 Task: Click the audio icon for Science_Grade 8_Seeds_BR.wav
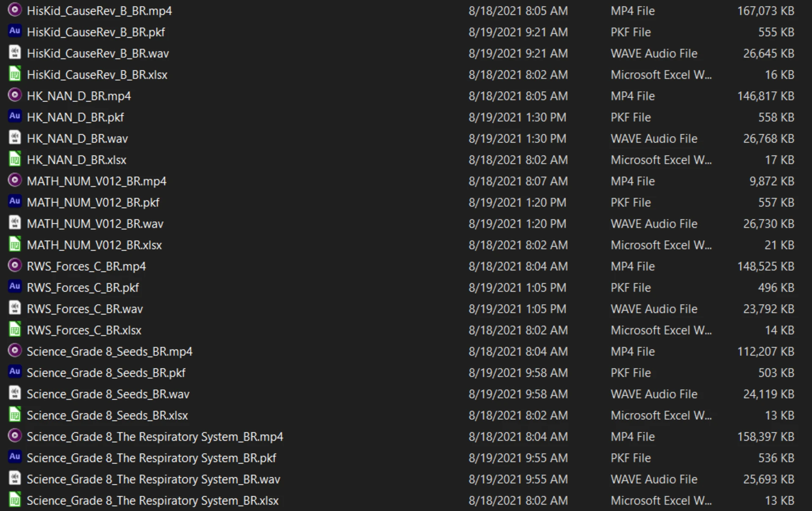point(15,393)
